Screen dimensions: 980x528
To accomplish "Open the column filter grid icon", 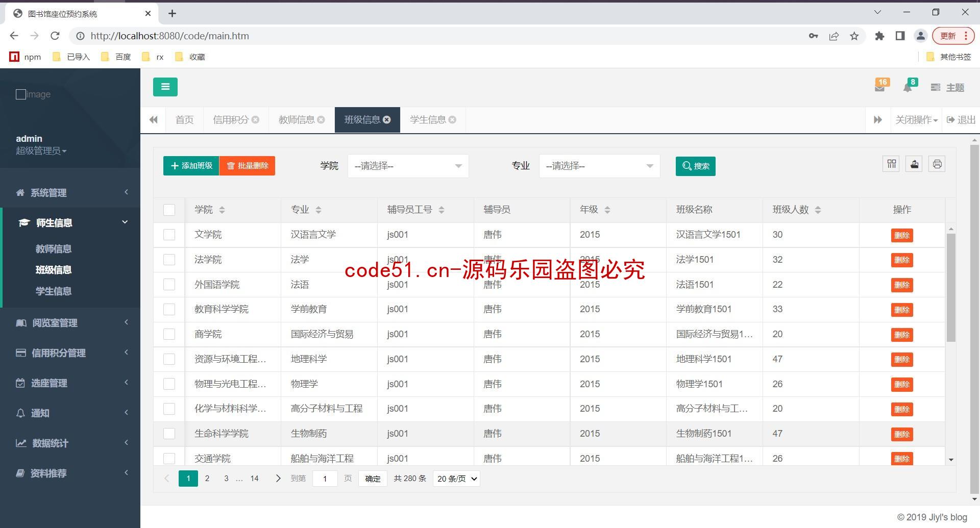I will [892, 164].
